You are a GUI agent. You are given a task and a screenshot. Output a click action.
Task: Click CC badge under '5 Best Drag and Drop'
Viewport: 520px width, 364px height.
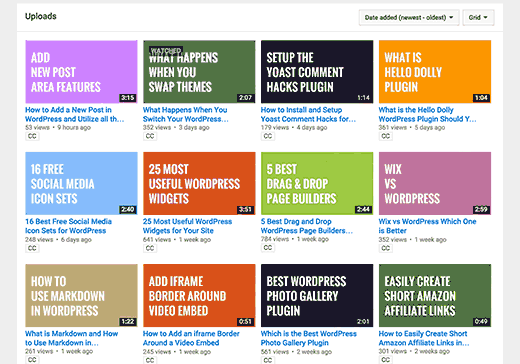pos(268,248)
